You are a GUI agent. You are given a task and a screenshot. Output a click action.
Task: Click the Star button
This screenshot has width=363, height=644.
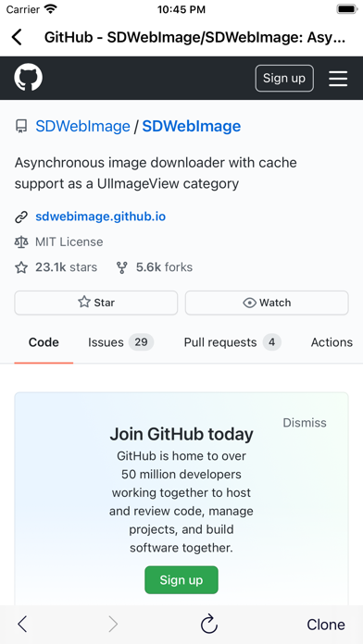coord(96,303)
